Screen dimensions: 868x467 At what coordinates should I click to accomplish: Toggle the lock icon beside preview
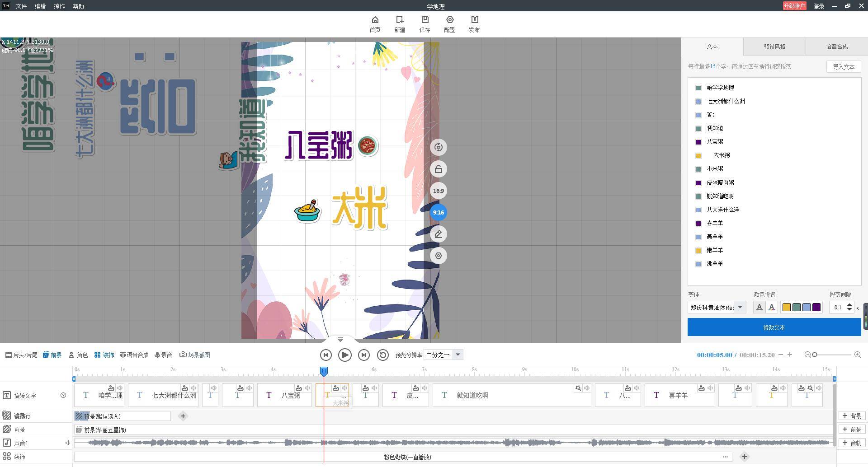click(438, 169)
